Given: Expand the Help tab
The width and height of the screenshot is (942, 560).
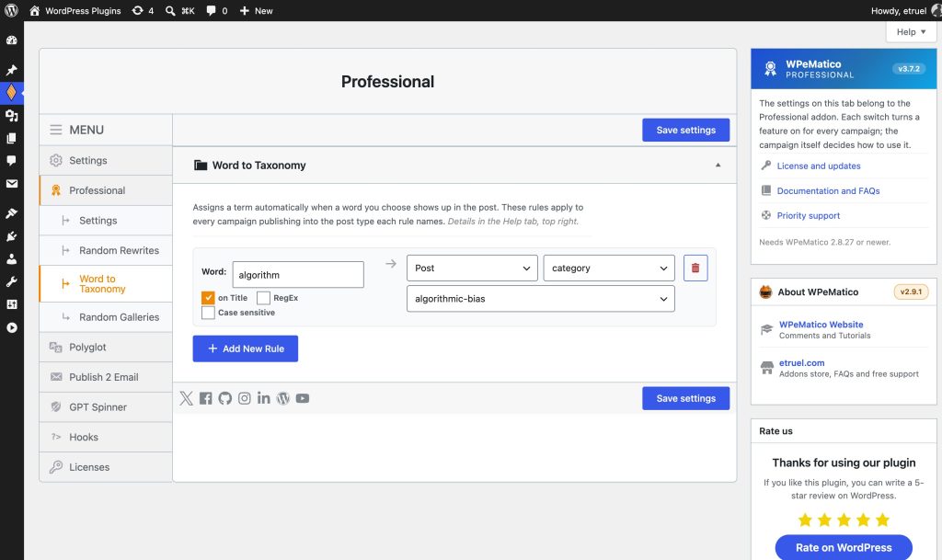Looking at the screenshot, I should tap(911, 32).
